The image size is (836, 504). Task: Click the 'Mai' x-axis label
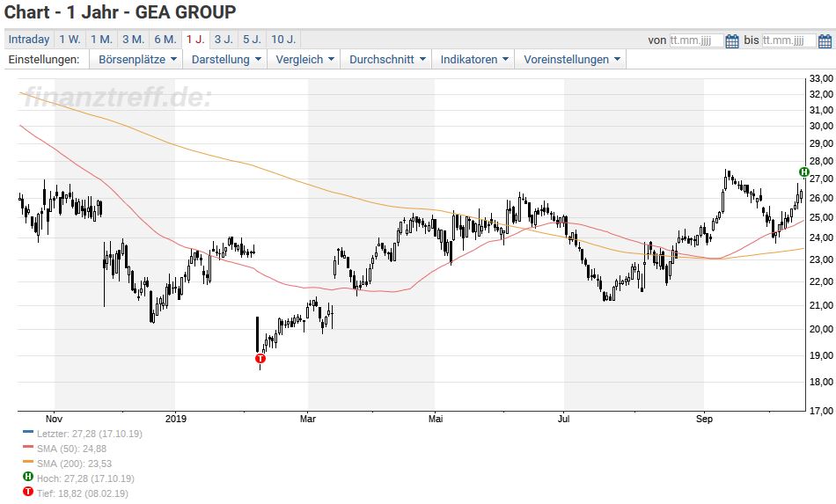[436, 419]
